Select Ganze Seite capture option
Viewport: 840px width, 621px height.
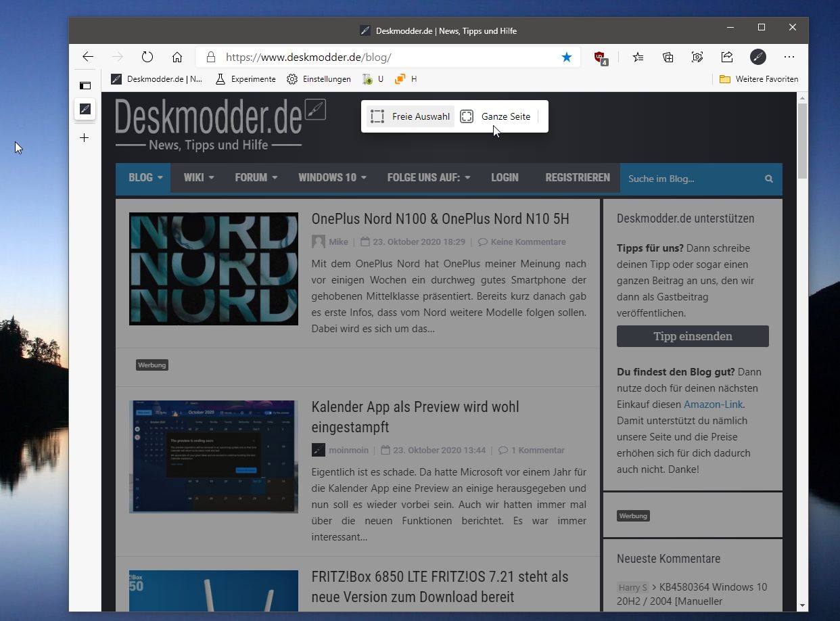495,116
